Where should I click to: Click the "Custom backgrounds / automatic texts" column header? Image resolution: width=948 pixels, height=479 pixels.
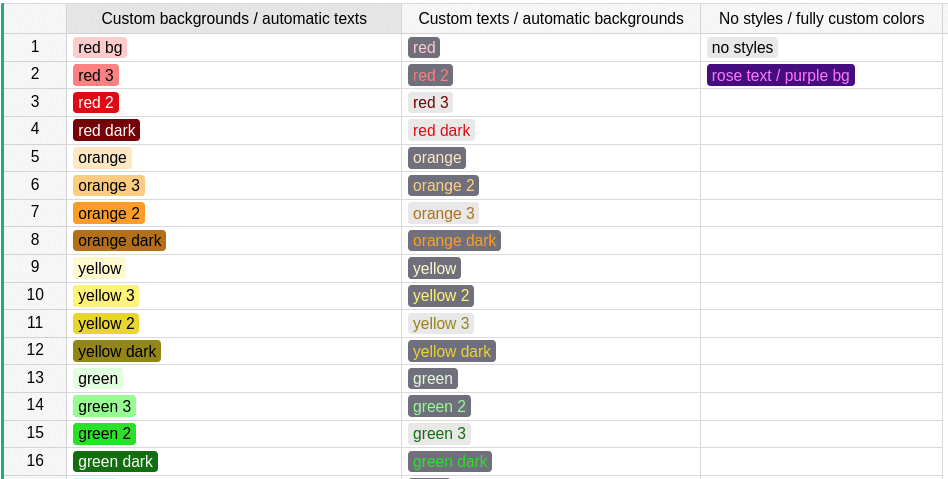[x=234, y=19]
